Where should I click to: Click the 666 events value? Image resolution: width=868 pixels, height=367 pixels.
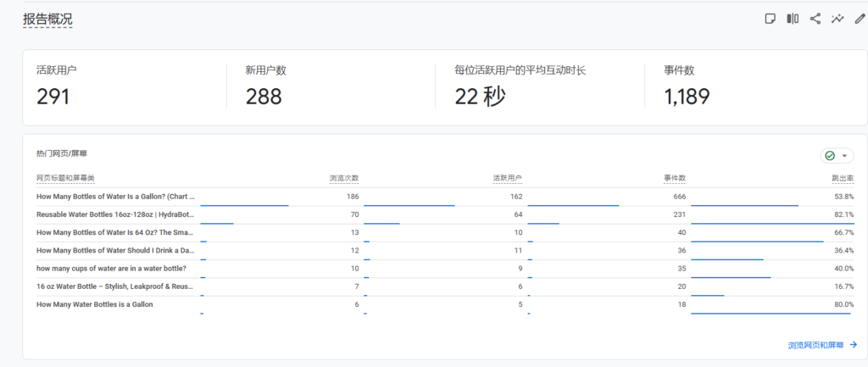coord(680,197)
